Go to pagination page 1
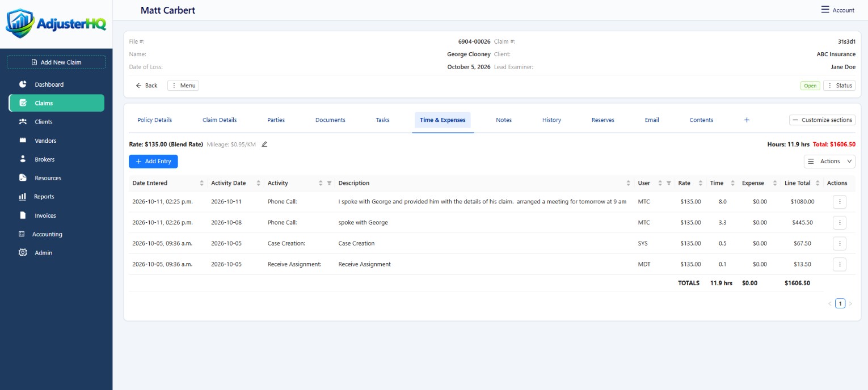This screenshot has width=868, height=390. tap(840, 304)
